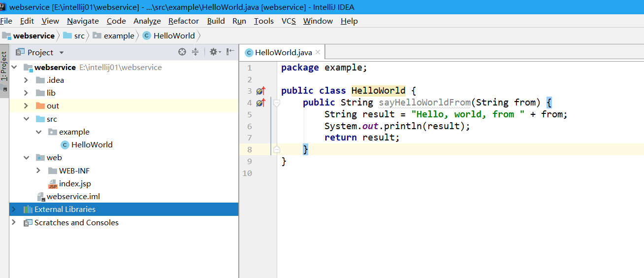The width and height of the screenshot is (644, 278).
Task: Click the src folder icon in tree
Action: point(40,119)
